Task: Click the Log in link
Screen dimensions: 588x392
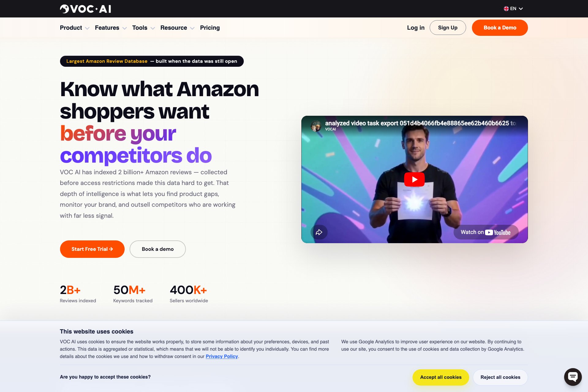Action: point(416,28)
